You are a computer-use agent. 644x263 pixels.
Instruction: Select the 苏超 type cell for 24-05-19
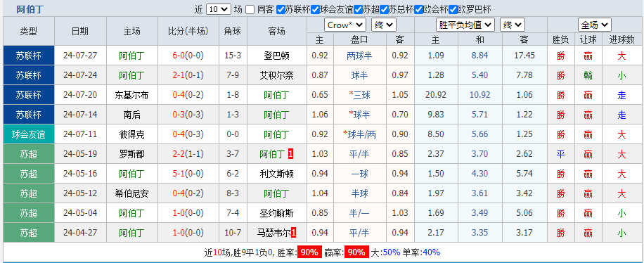click(x=29, y=154)
